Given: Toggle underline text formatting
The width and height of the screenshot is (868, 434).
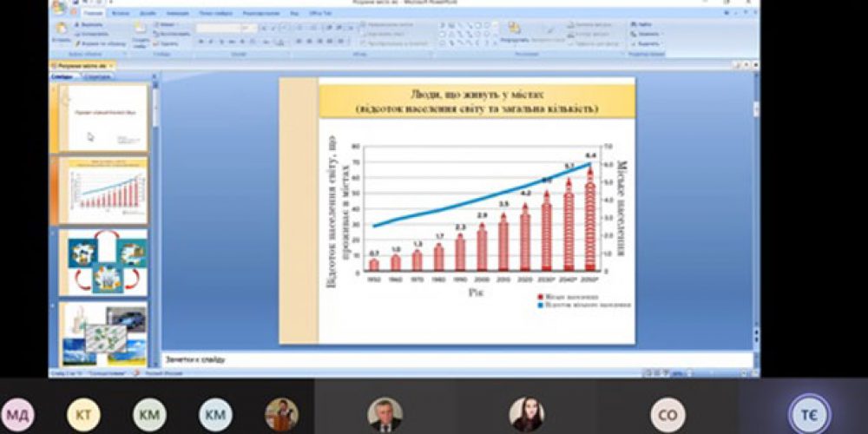Looking at the screenshot, I should (x=221, y=41).
